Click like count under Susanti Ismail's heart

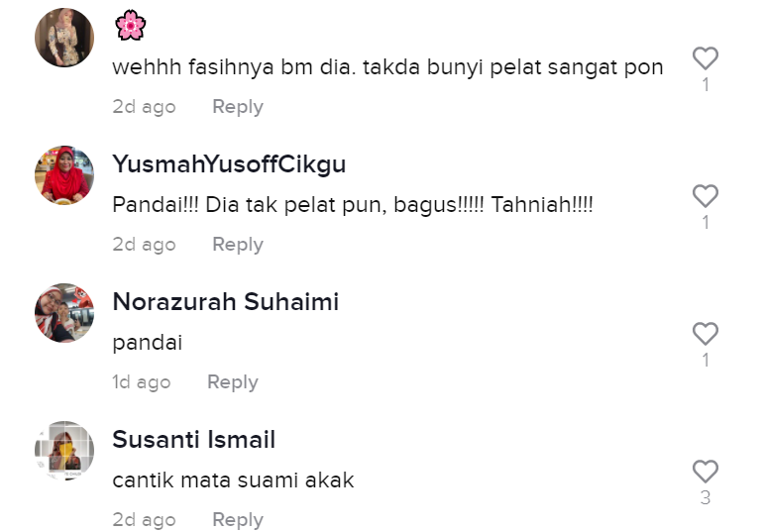pyautogui.click(x=705, y=498)
